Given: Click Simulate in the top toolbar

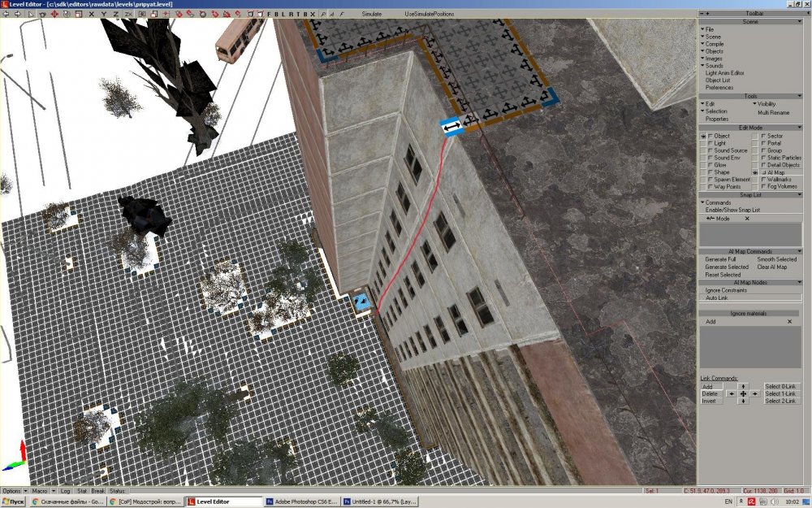Looking at the screenshot, I should coord(371,14).
